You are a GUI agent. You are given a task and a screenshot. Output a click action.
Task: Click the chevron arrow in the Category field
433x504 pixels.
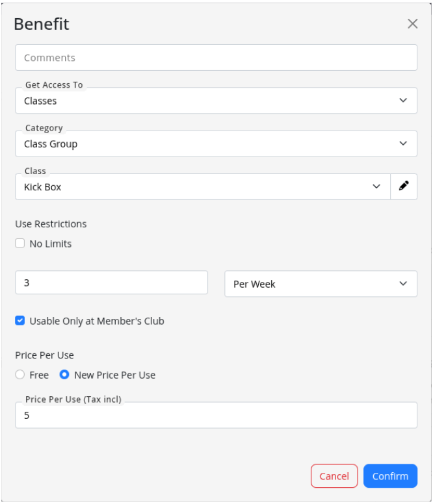pos(403,144)
